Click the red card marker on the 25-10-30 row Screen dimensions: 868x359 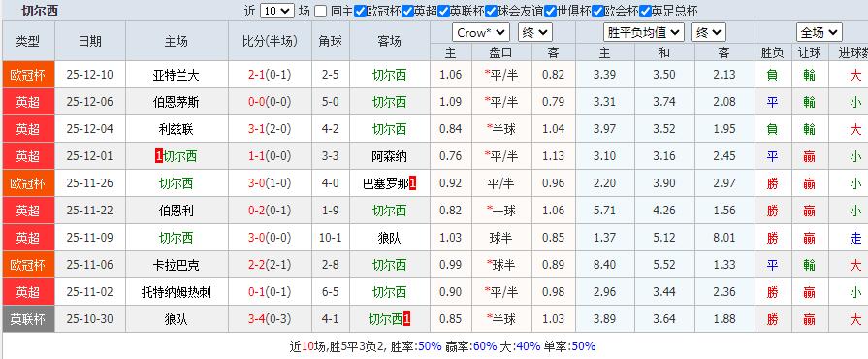(x=407, y=319)
